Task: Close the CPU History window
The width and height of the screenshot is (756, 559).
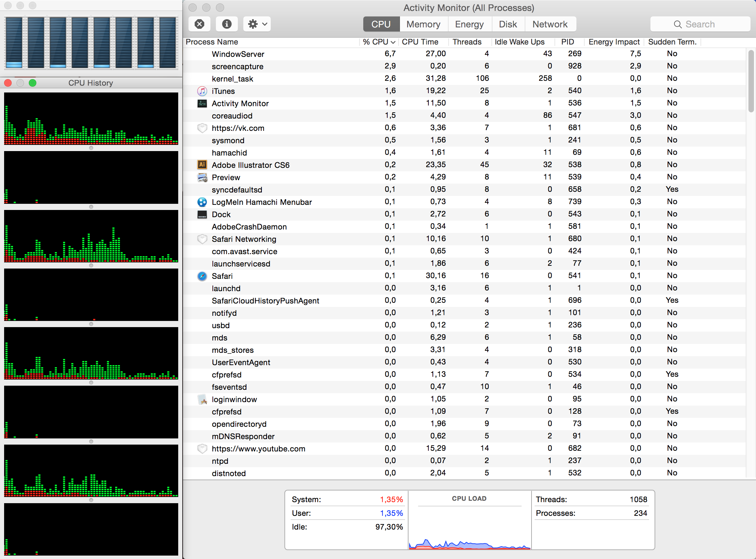Action: point(8,83)
